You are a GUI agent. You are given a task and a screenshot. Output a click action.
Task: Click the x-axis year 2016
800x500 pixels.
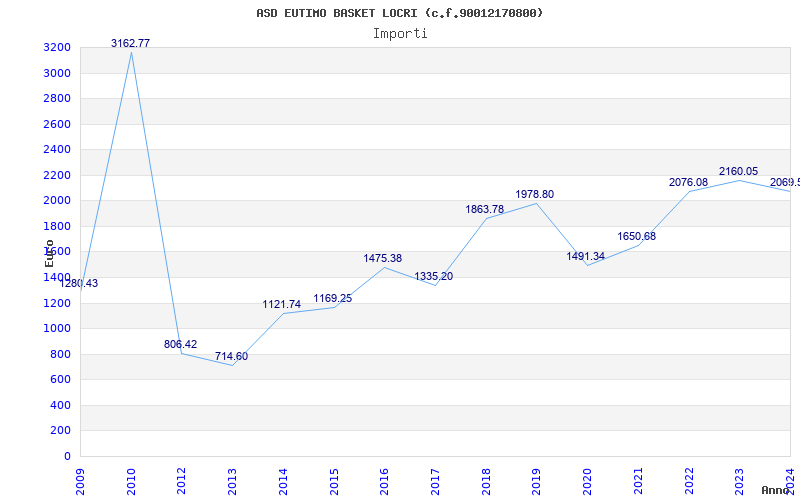[x=384, y=482]
